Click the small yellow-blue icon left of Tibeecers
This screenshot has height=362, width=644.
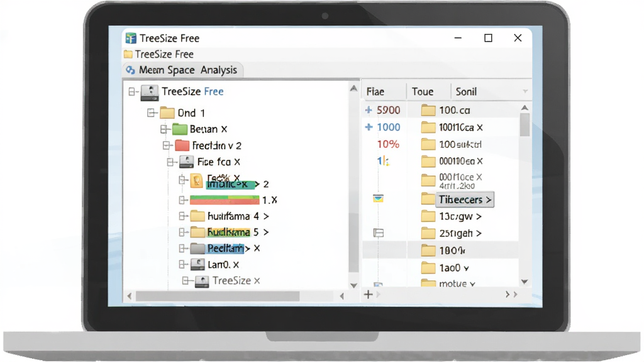click(x=378, y=199)
